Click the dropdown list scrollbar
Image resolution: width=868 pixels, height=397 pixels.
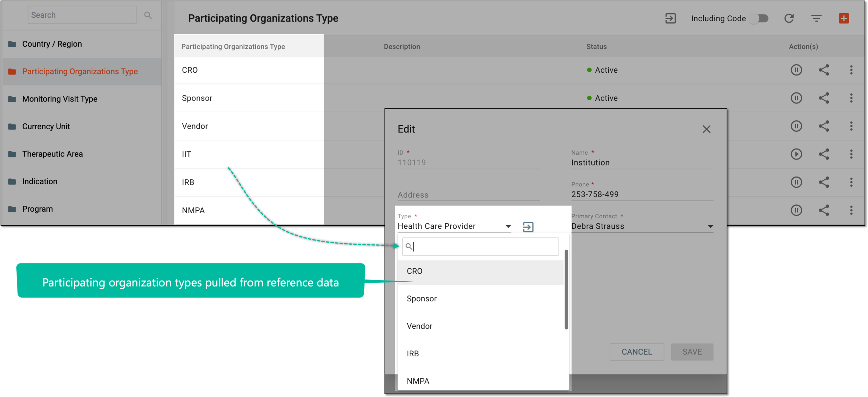click(566, 289)
